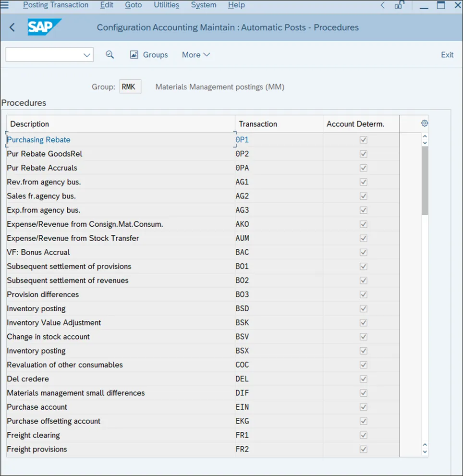This screenshot has width=463, height=476.
Task: Click the hamburger menu icon
Action: [4, 5]
